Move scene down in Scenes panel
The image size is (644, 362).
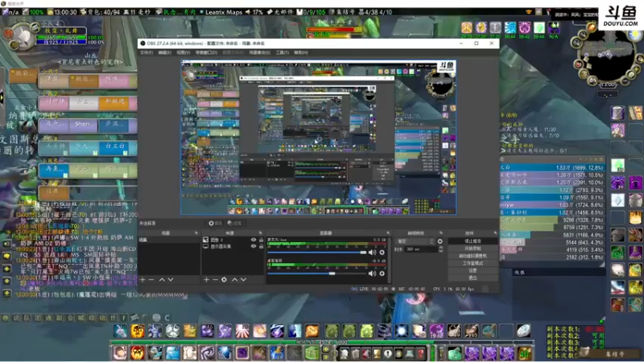click(x=171, y=279)
